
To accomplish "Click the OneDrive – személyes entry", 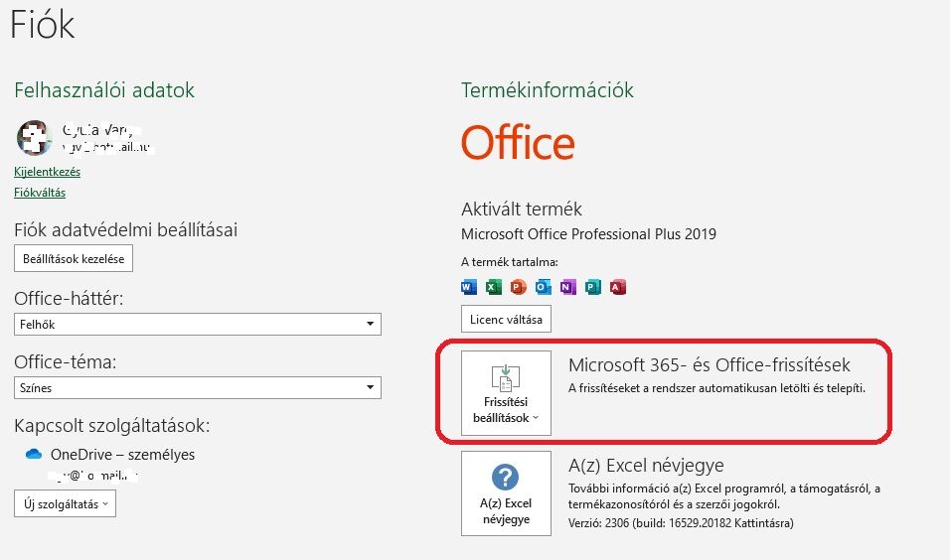I will pyautogui.click(x=122, y=455).
